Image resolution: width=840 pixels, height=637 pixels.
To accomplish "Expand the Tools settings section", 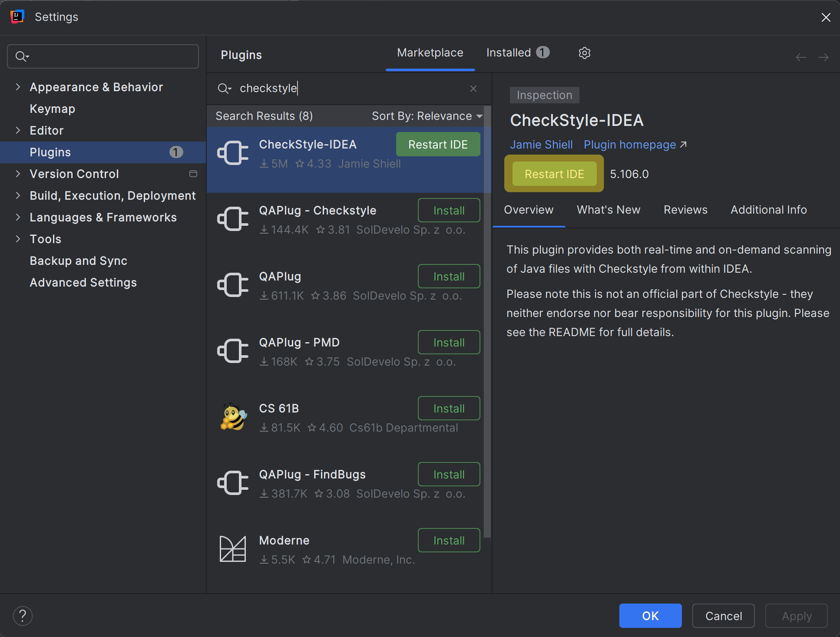I will (18, 239).
